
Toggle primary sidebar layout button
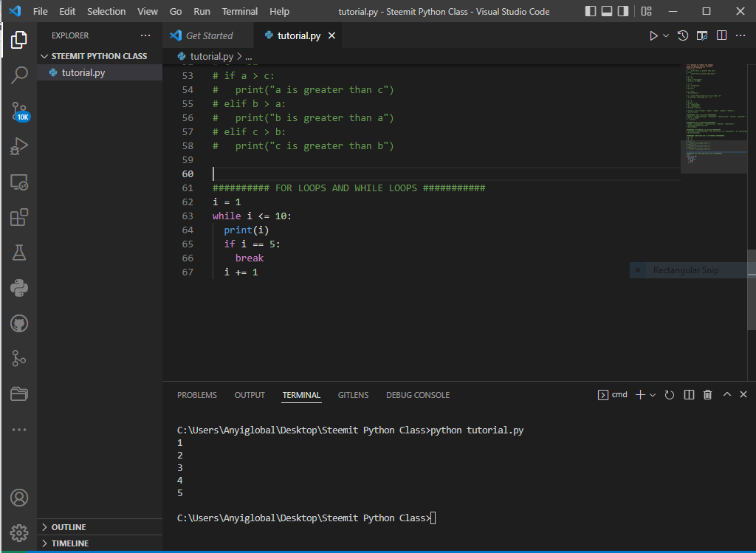click(x=591, y=12)
